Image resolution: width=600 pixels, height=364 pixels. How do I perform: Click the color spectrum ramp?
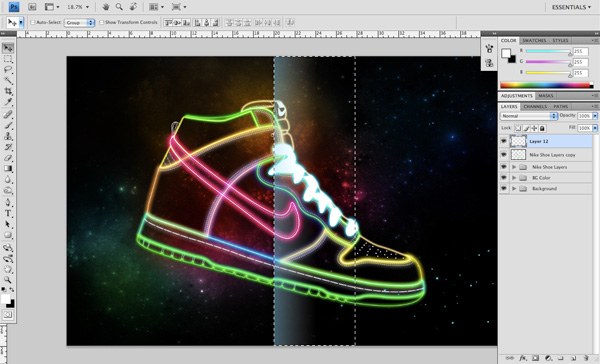pos(547,85)
